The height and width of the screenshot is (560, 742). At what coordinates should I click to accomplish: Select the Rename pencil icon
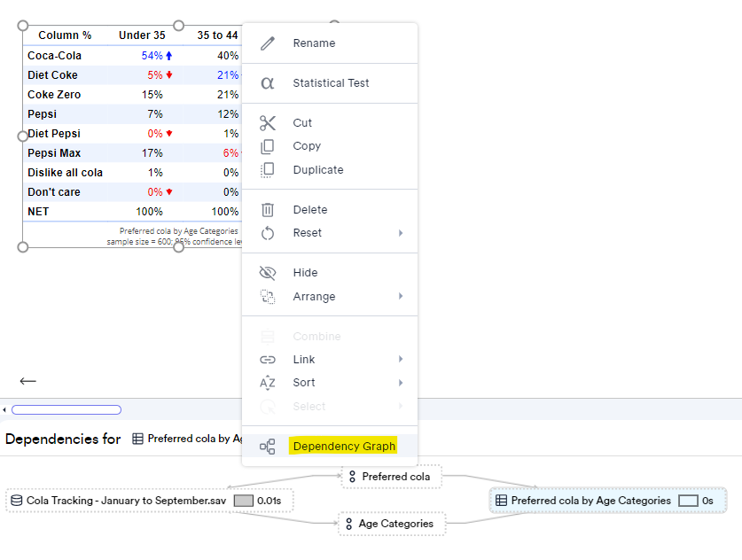pos(267,43)
